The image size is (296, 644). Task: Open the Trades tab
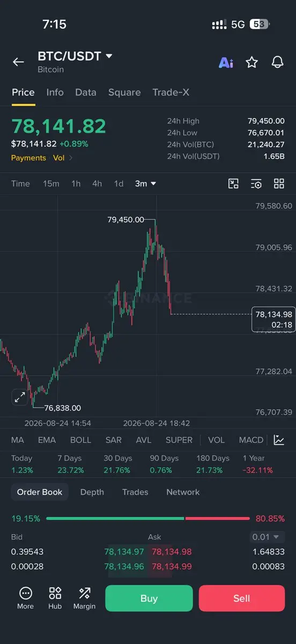[x=135, y=492]
